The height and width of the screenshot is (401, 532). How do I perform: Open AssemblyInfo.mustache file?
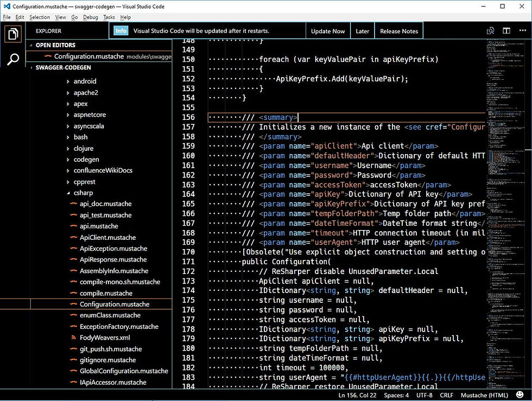pos(114,271)
